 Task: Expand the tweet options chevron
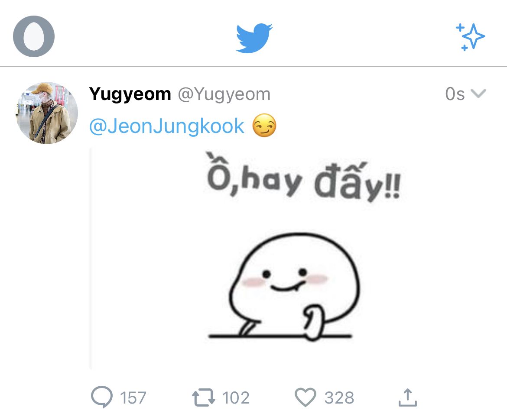point(478,94)
